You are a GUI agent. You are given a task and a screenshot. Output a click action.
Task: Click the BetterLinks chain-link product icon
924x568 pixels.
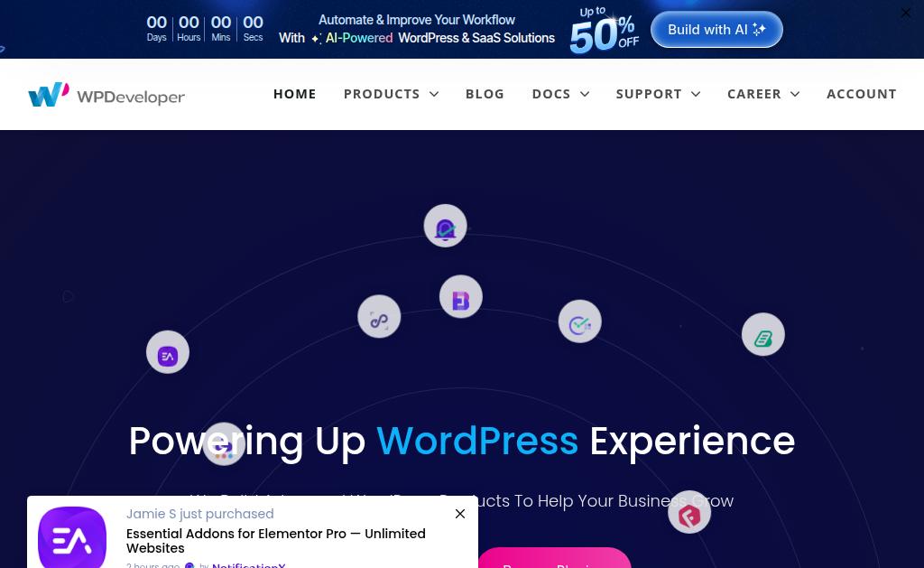click(379, 317)
